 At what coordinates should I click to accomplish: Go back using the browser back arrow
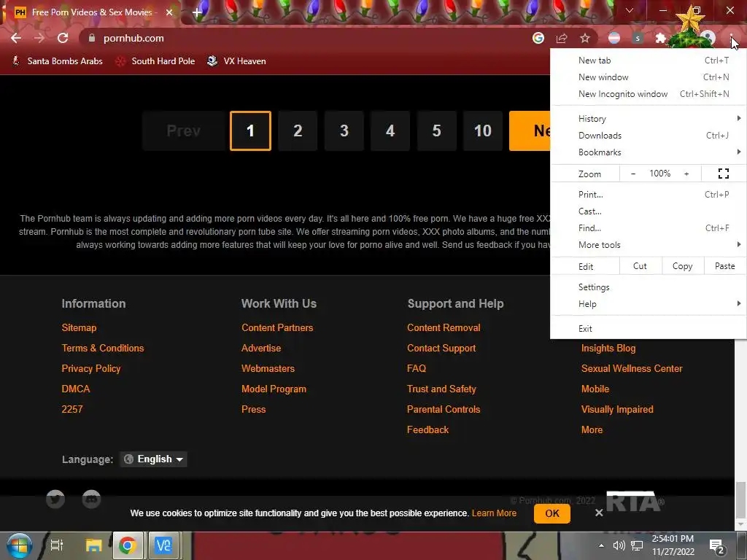(16, 38)
